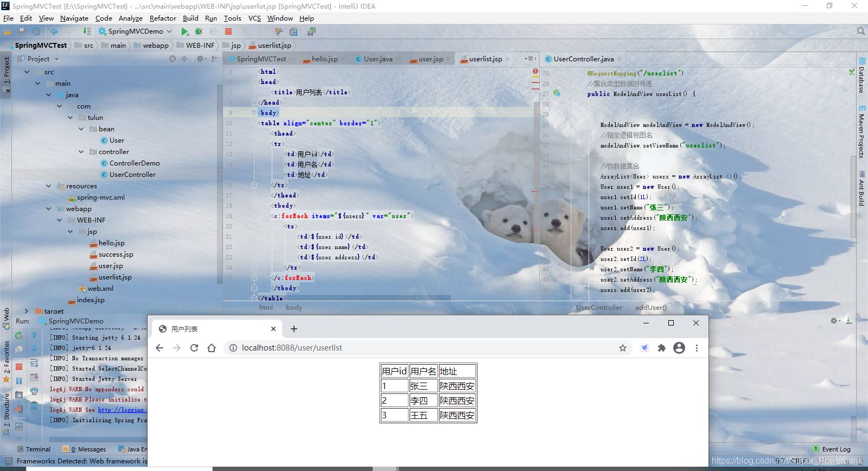Switch to the hello.jsp editor tab

pos(324,59)
